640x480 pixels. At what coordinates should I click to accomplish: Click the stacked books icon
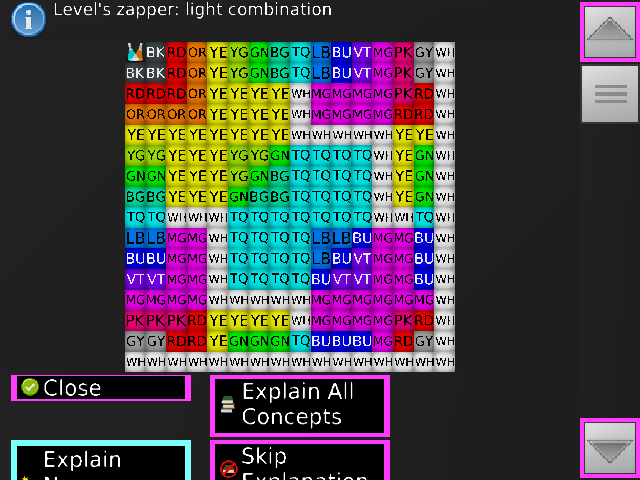point(228,405)
